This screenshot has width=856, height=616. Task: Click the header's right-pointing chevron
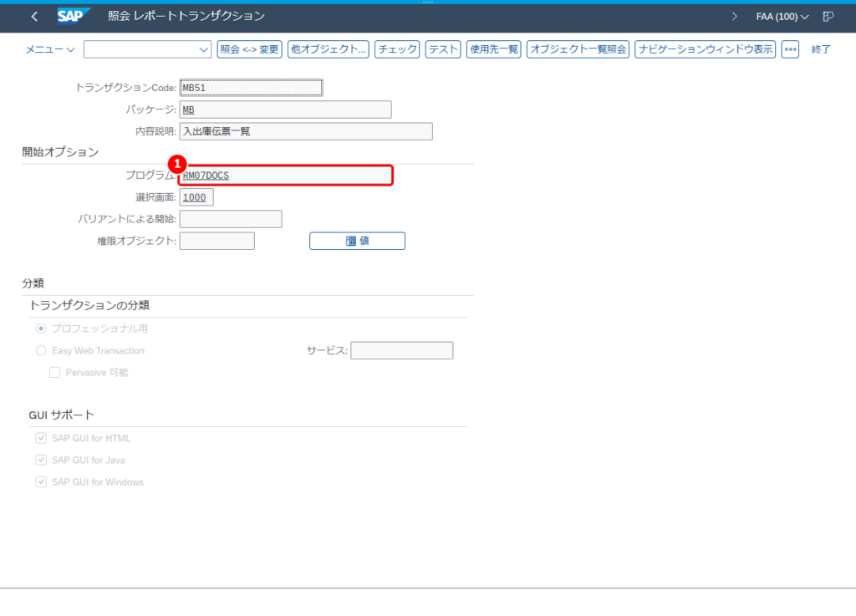[734, 17]
